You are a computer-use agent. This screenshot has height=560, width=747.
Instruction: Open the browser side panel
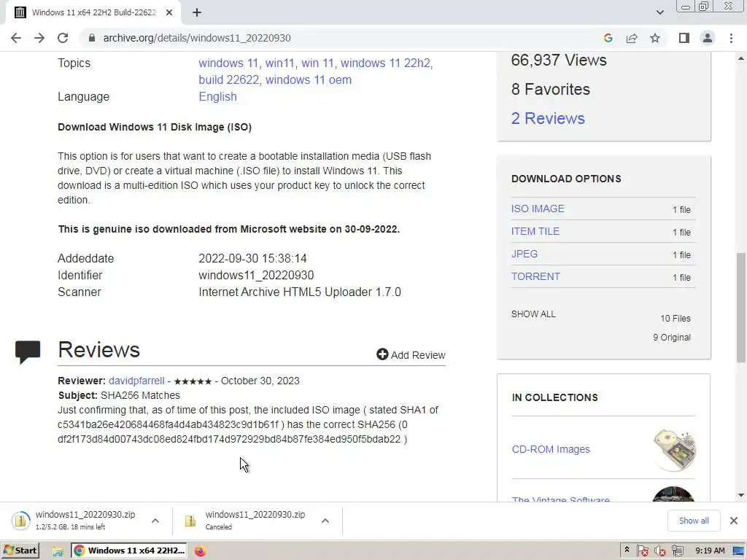coord(684,38)
